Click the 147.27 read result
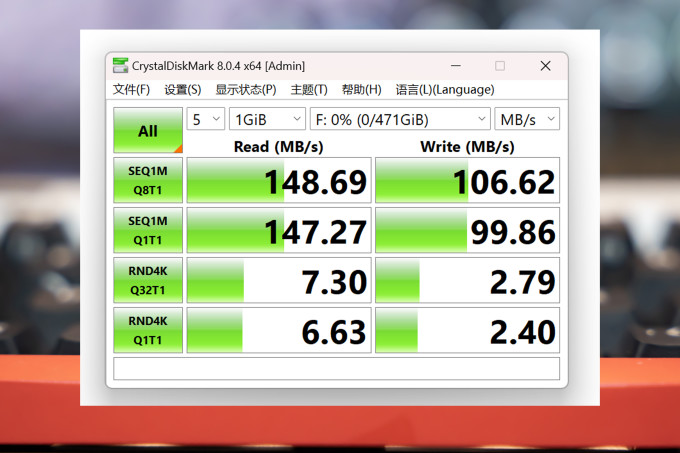The width and height of the screenshot is (680, 453). tap(279, 230)
